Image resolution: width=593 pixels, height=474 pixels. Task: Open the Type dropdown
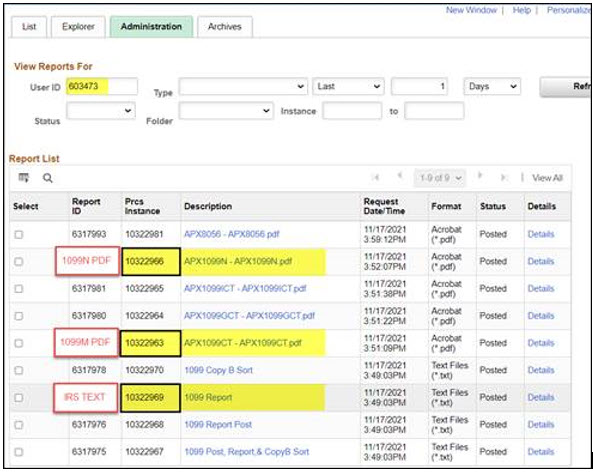coord(243,87)
